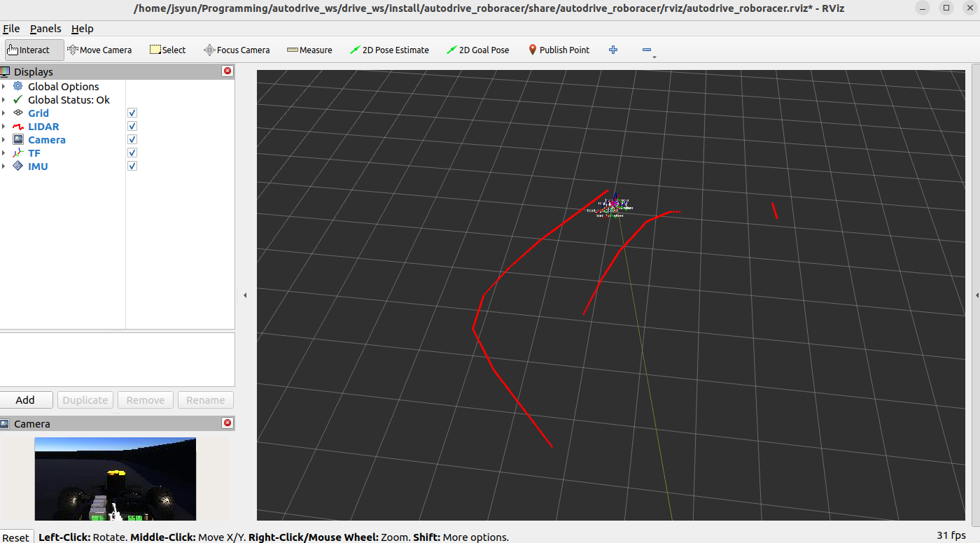Open the minus tool dropdown in toolbar
This screenshot has height=543, width=980.
[x=648, y=50]
